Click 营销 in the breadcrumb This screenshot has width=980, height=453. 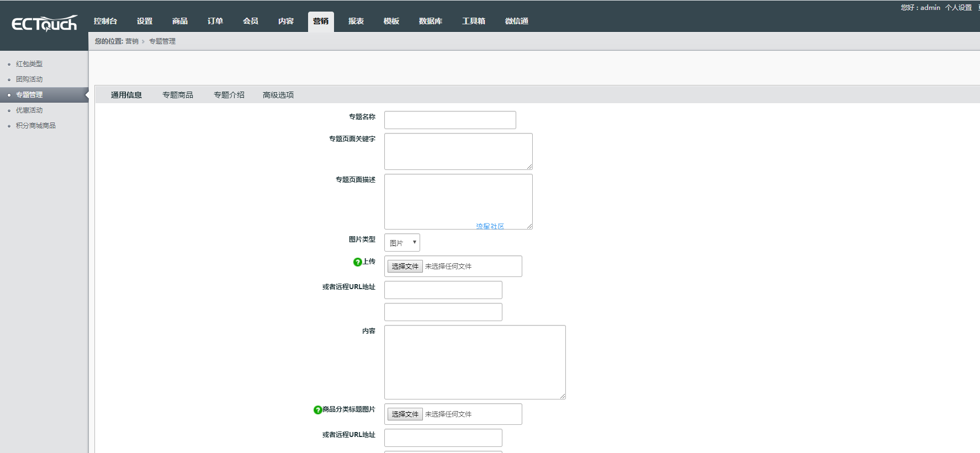pyautogui.click(x=132, y=41)
